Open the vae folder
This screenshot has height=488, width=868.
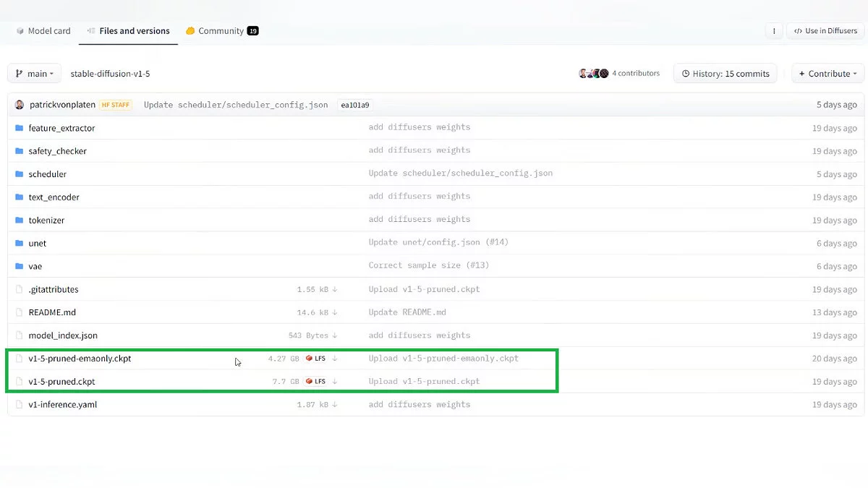(x=35, y=267)
